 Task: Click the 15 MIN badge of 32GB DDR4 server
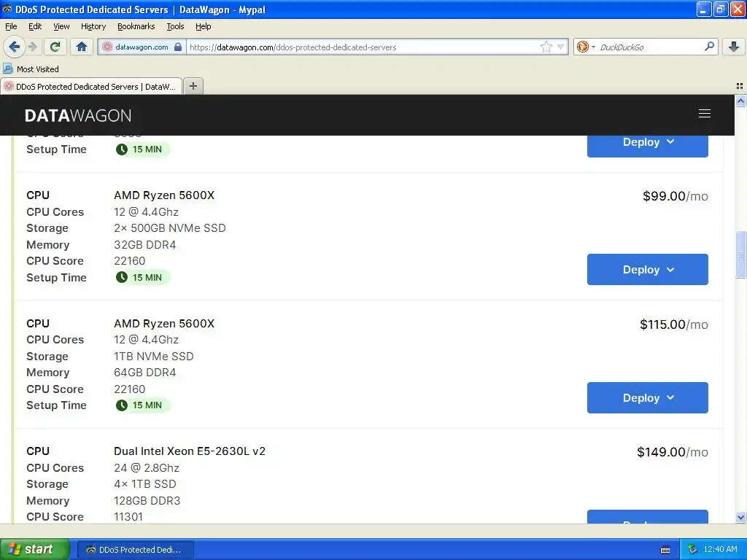tap(142, 277)
